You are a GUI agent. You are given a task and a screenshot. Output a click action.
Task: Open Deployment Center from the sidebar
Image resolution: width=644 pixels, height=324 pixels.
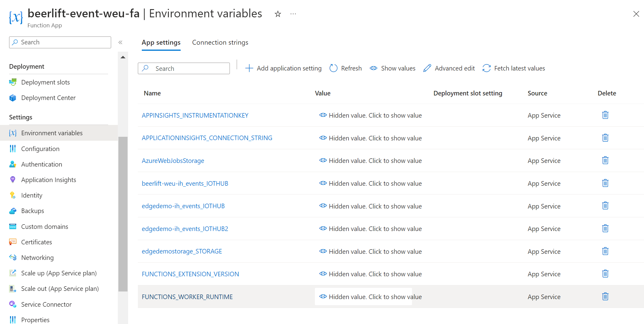click(x=48, y=98)
